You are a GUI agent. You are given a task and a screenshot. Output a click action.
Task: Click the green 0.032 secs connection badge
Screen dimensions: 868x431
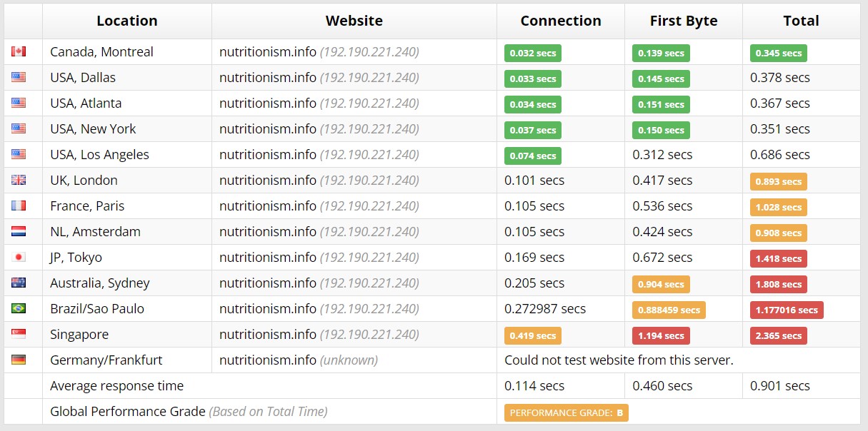click(x=533, y=53)
